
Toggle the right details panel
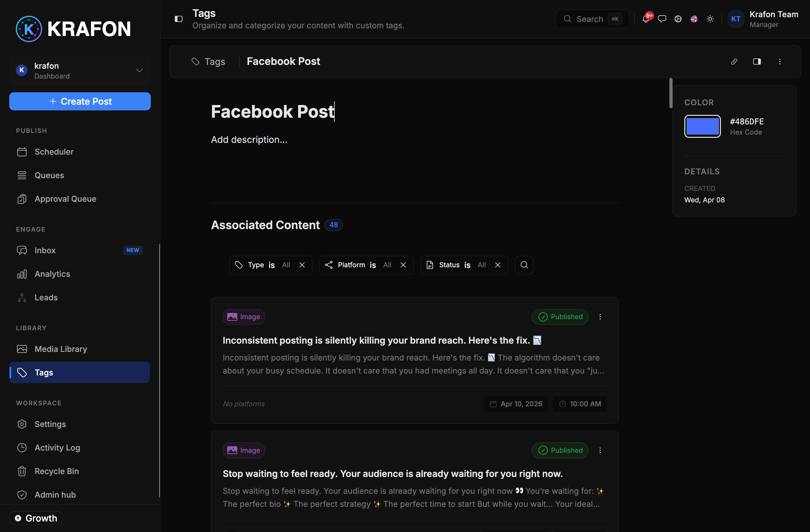[757, 62]
